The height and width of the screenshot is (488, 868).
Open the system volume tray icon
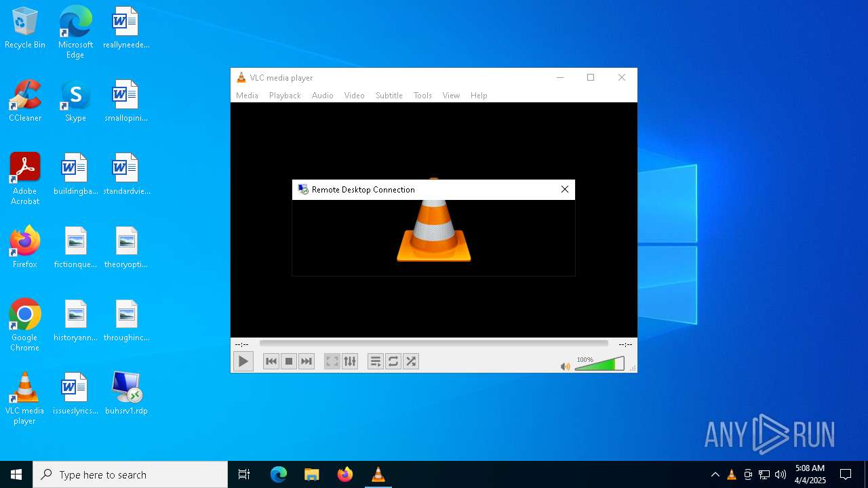click(781, 474)
